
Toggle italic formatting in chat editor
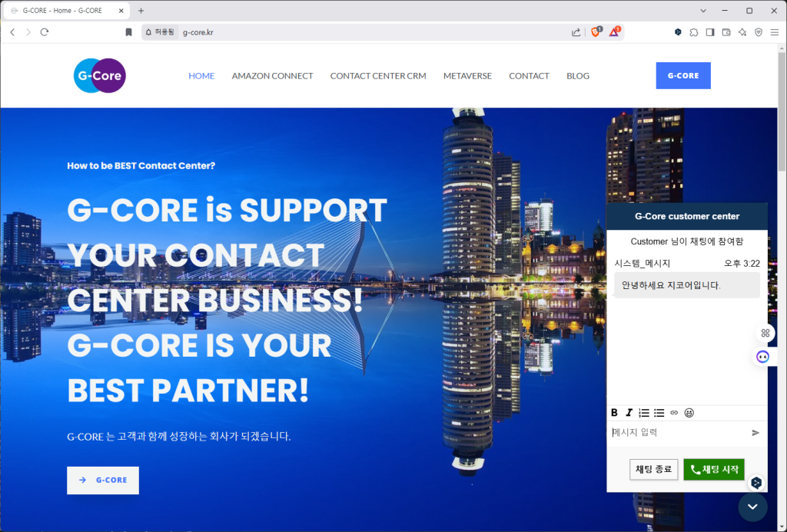pos(629,413)
